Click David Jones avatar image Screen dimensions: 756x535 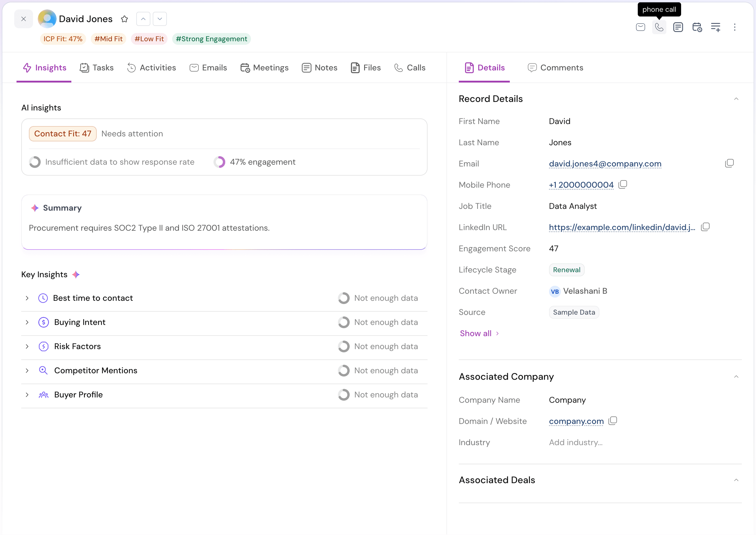pos(47,19)
